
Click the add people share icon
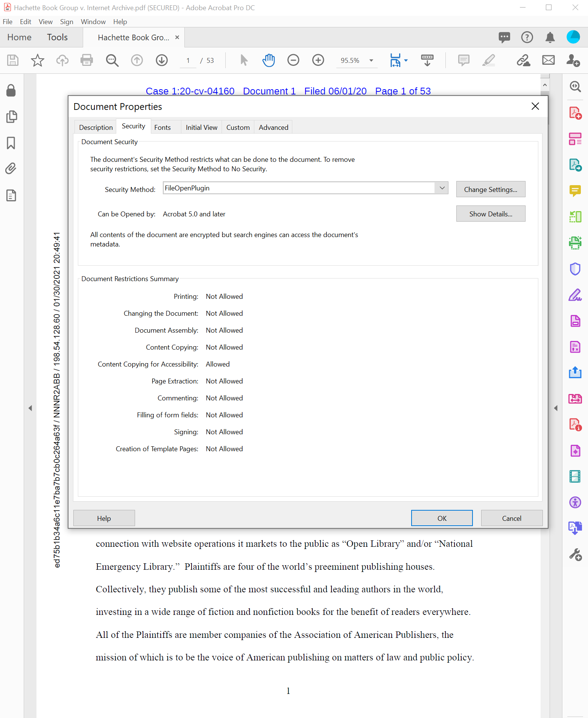[573, 60]
